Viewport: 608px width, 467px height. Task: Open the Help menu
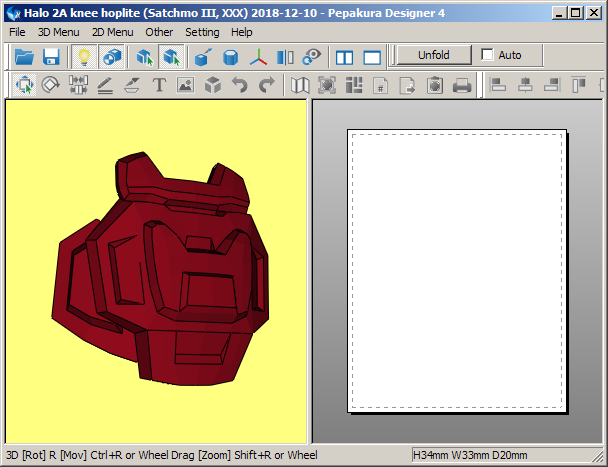pyautogui.click(x=242, y=32)
